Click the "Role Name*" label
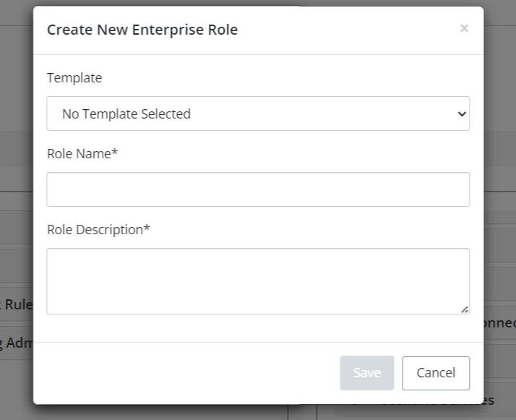 (82, 153)
